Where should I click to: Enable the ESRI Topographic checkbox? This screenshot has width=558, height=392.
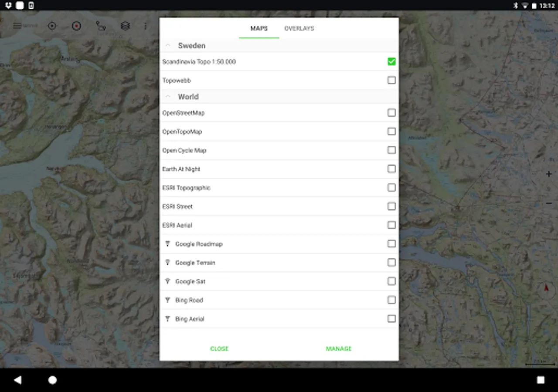point(391,187)
